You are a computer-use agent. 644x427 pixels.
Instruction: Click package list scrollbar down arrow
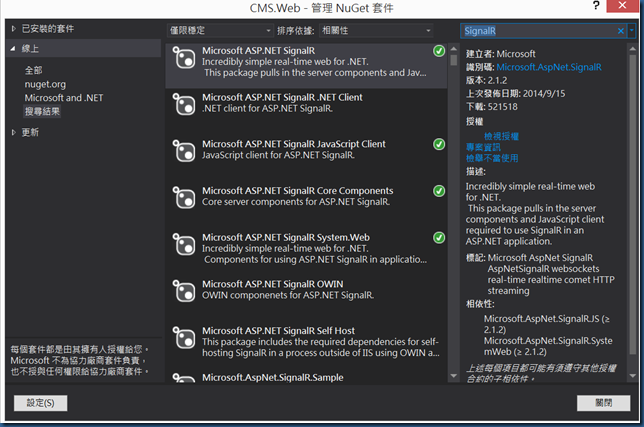(x=453, y=376)
